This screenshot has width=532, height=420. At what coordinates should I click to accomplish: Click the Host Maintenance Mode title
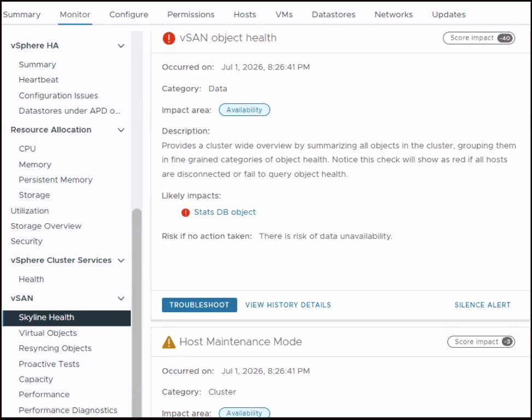[240, 342]
